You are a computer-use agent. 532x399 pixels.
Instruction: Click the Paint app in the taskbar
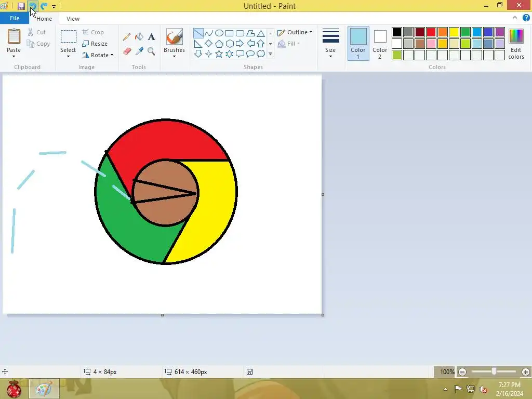(x=44, y=389)
